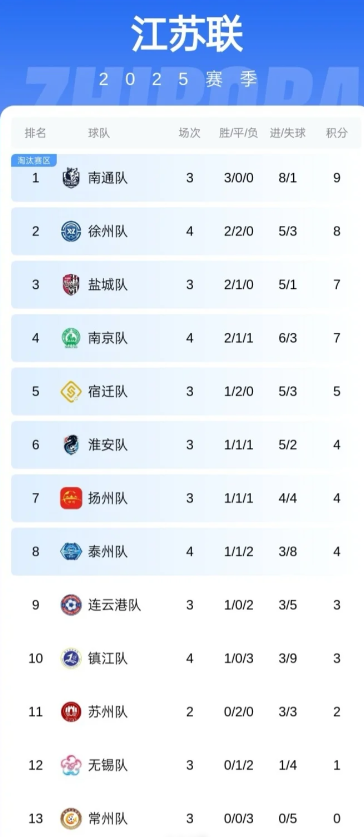The image size is (364, 837).
Task: Tap the 徐州队 team badge
Action: coord(71,231)
